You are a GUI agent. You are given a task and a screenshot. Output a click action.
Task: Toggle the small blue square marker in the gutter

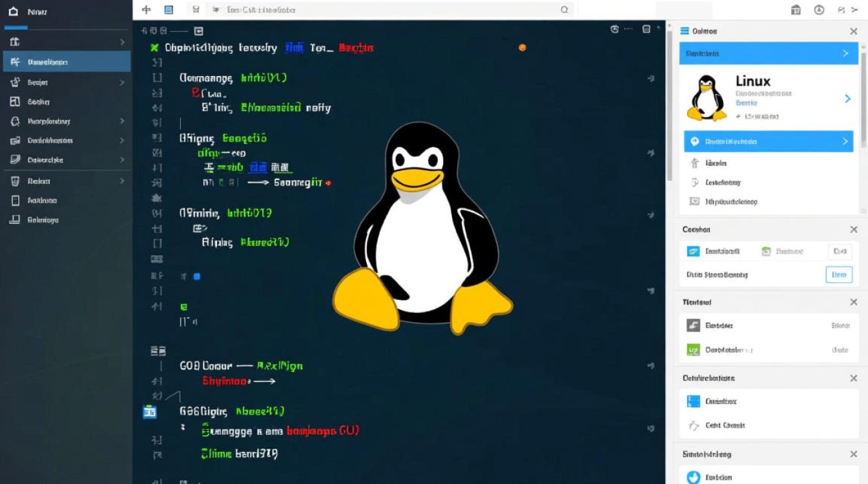196,276
